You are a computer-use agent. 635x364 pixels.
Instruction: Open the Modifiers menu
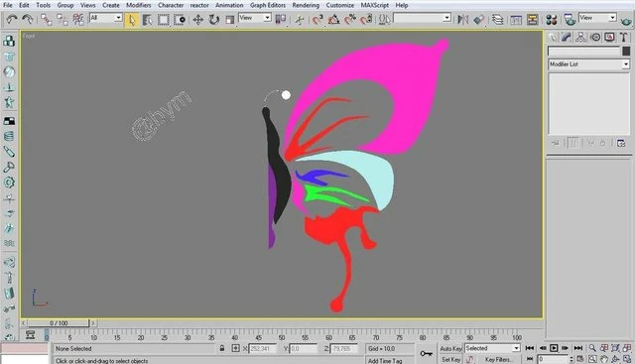[x=139, y=5]
